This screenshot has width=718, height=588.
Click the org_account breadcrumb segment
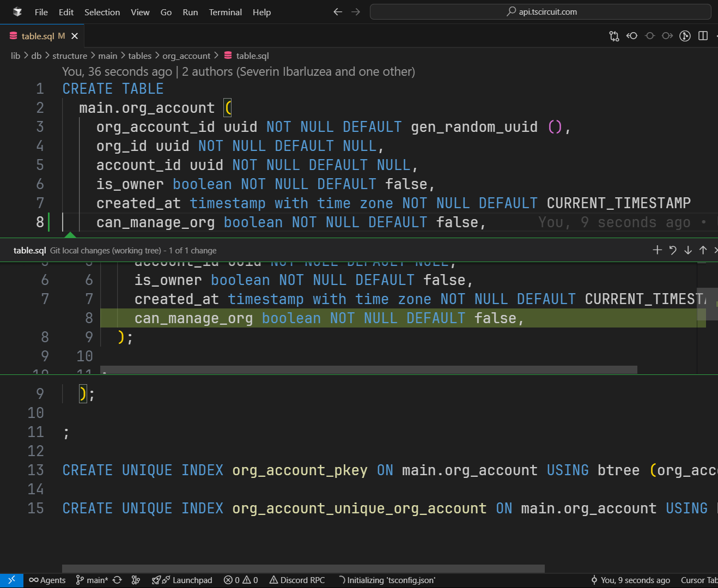coord(186,56)
